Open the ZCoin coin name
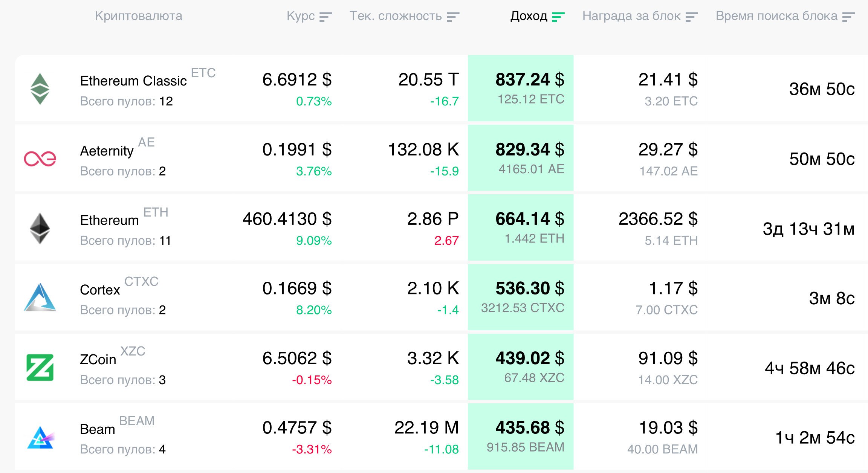This screenshot has width=868, height=473. coord(98,360)
